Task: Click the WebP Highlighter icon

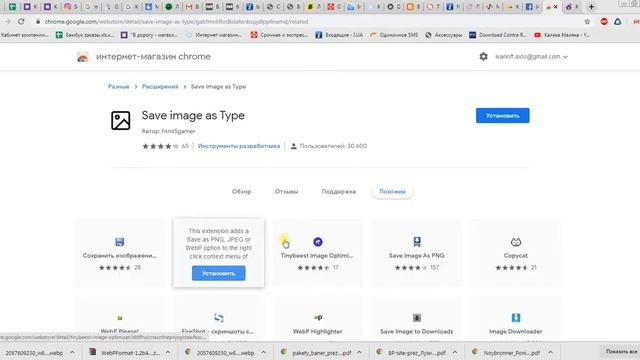Action: 318,318
